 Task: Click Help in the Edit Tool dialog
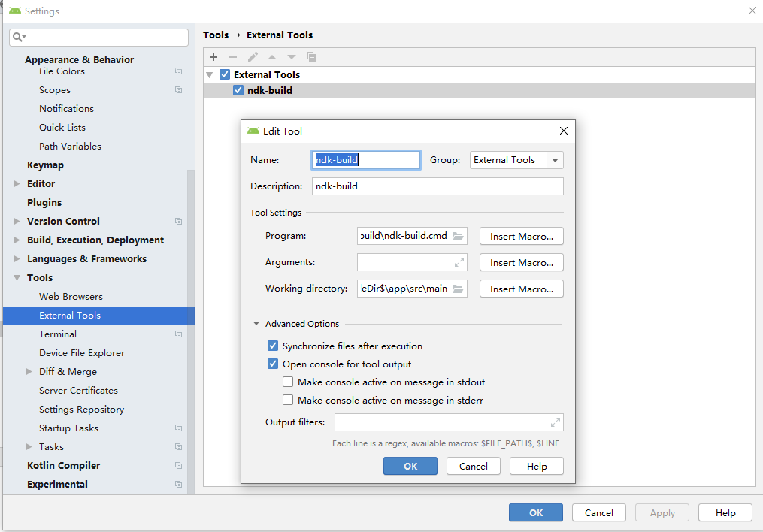pyautogui.click(x=537, y=466)
